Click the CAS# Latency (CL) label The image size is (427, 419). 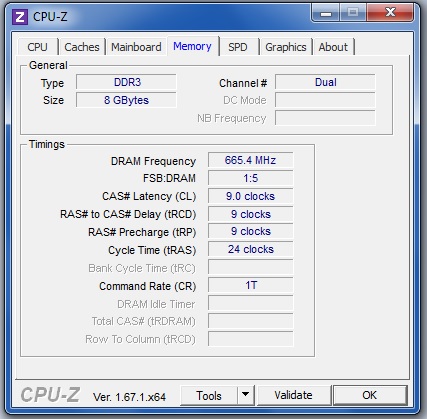pyautogui.click(x=149, y=196)
